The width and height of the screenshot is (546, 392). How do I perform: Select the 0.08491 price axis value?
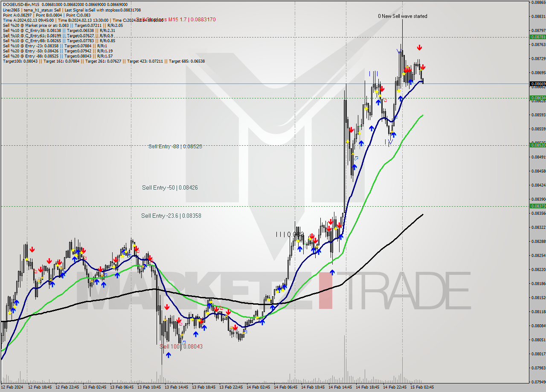[538, 157]
